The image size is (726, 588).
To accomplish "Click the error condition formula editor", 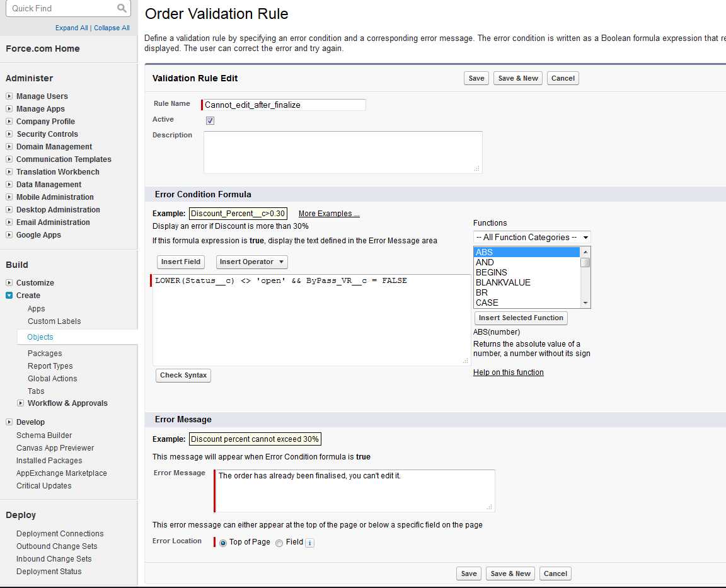I will click(311, 320).
